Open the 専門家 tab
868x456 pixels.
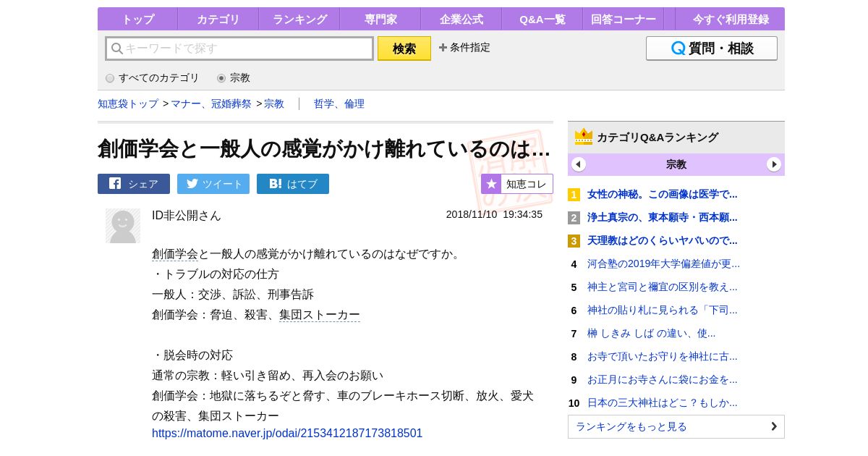(380, 20)
